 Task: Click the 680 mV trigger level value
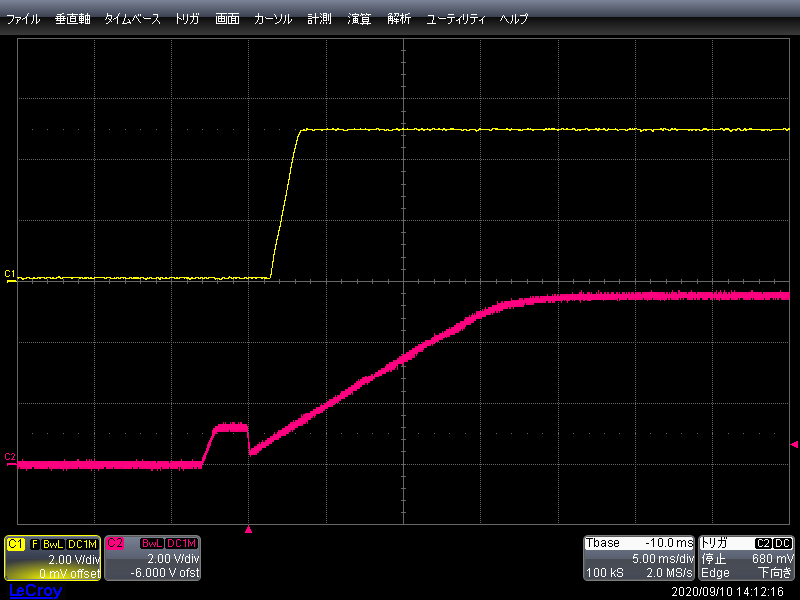pos(772,559)
